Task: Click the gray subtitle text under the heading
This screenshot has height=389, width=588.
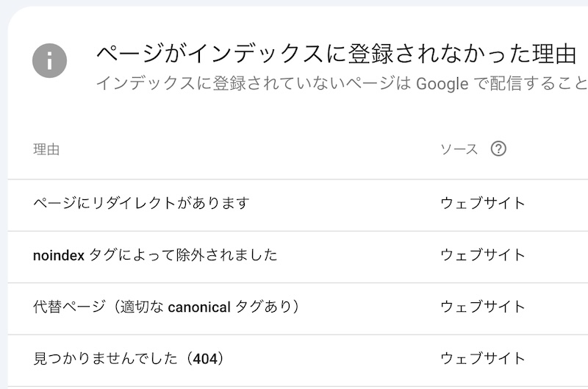Action: (x=342, y=83)
